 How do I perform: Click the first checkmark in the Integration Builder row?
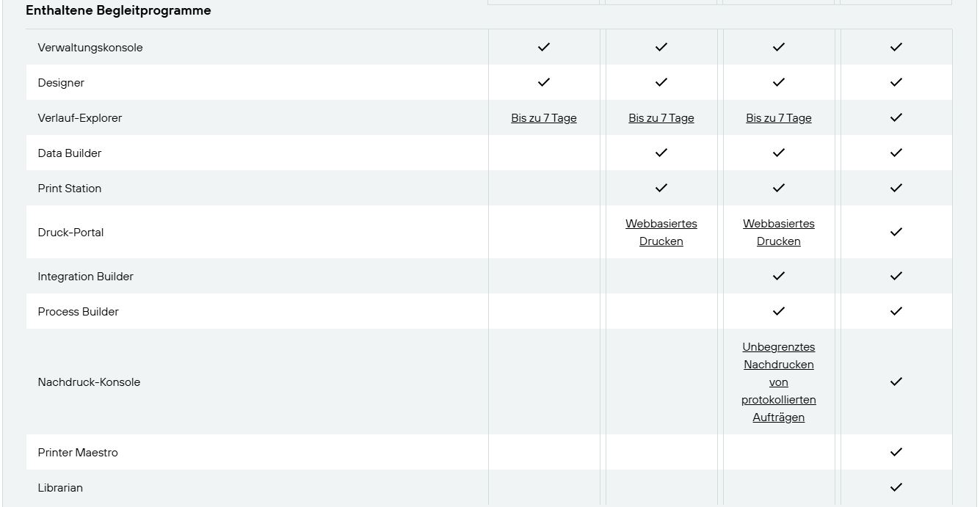pyautogui.click(x=778, y=276)
